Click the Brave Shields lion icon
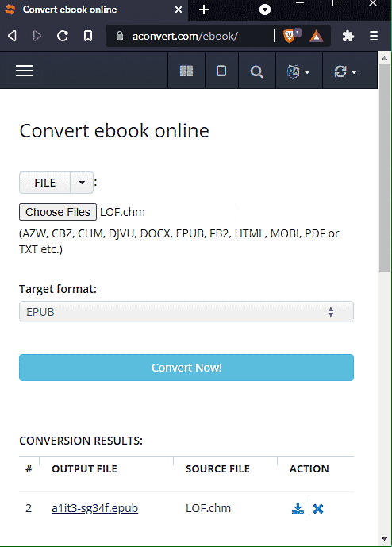The image size is (392, 547). point(289,36)
